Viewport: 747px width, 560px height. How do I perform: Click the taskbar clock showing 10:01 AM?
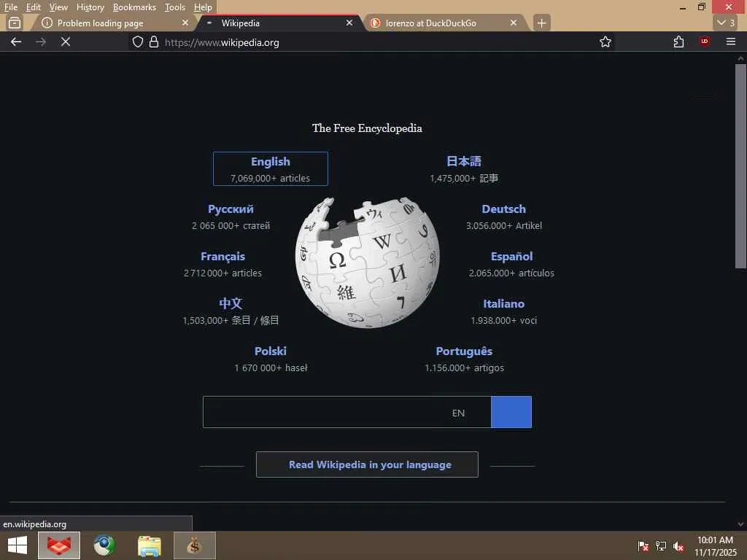click(716, 546)
